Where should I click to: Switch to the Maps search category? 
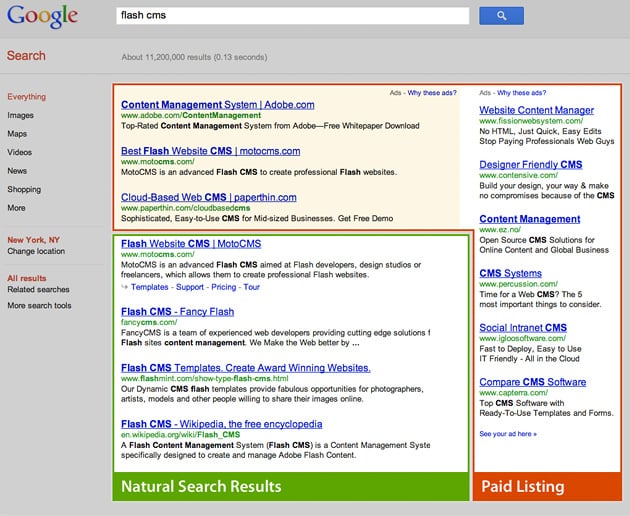coord(18,133)
